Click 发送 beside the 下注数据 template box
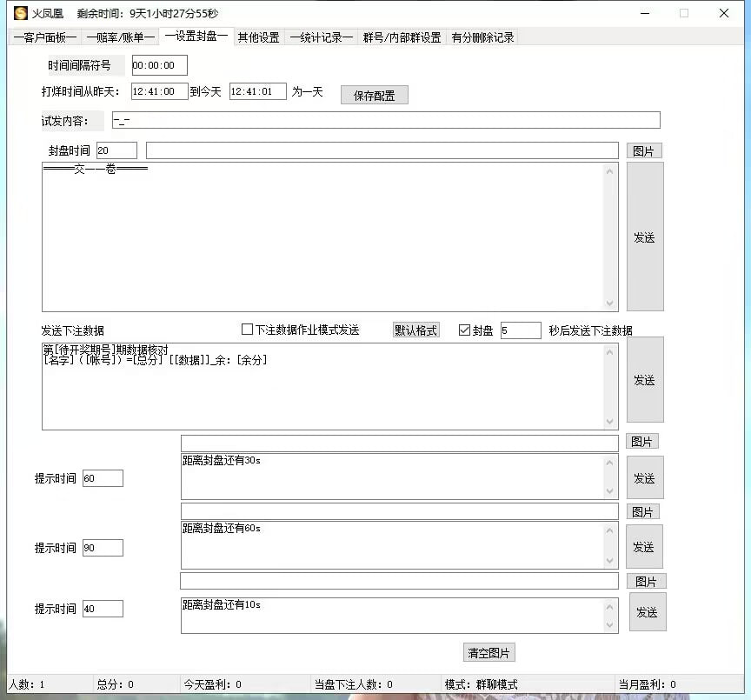The image size is (751, 700). [644, 380]
